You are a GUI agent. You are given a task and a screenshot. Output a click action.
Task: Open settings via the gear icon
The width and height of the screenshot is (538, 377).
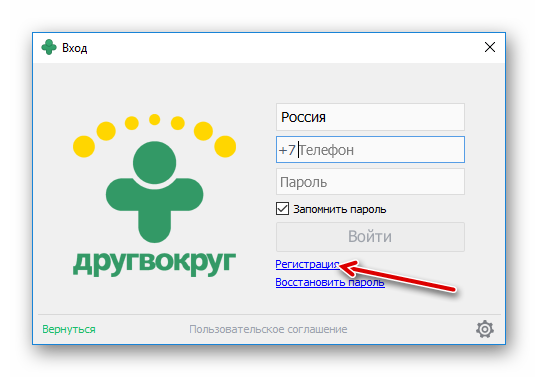pyautogui.click(x=484, y=329)
